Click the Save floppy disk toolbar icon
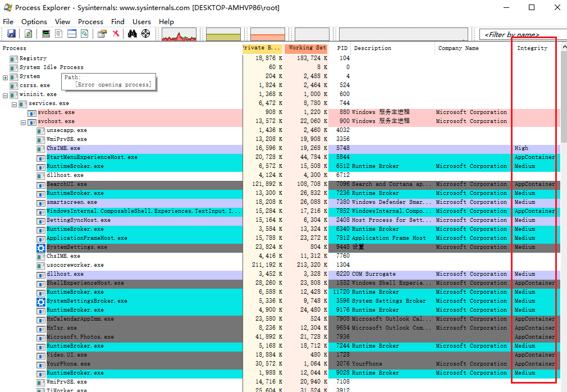Screen dimensions: 567x392 12,34
